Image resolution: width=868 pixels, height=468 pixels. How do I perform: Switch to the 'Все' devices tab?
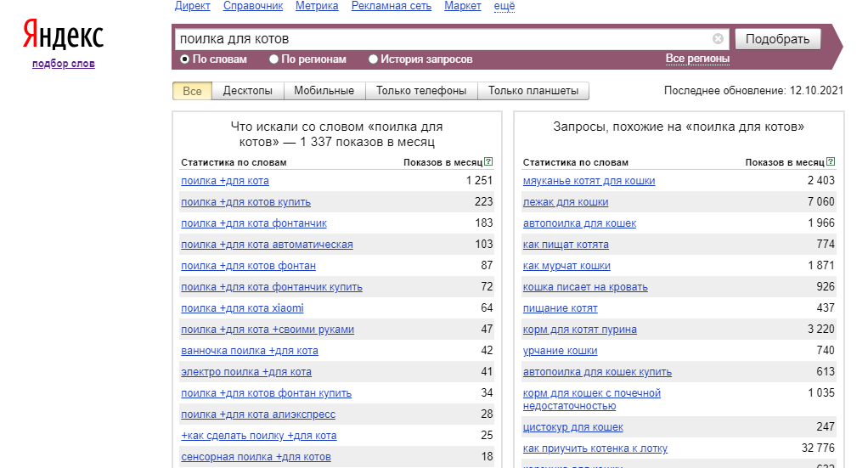(x=192, y=91)
